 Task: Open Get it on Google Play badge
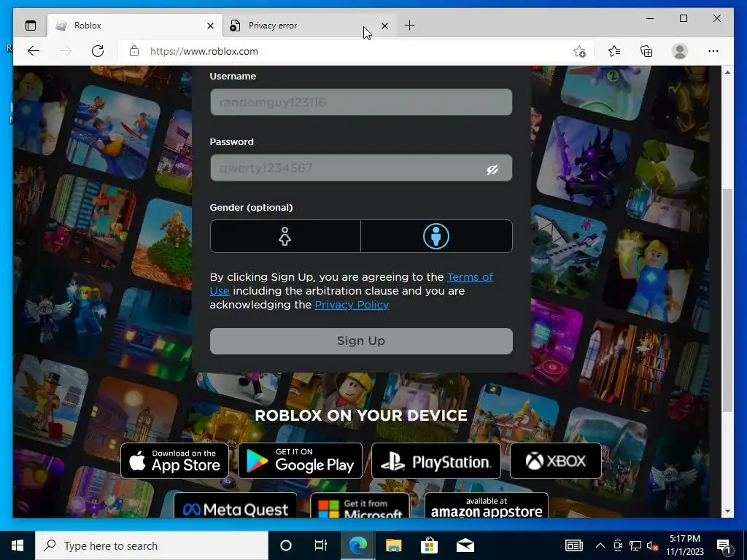[300, 461]
